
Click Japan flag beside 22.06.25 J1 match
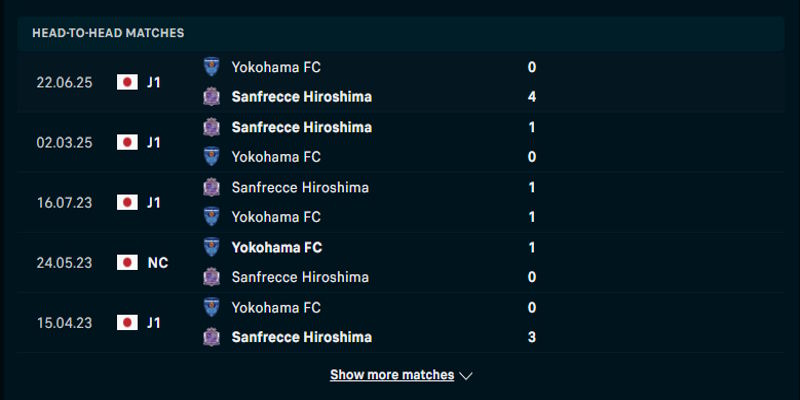pyautogui.click(x=127, y=82)
